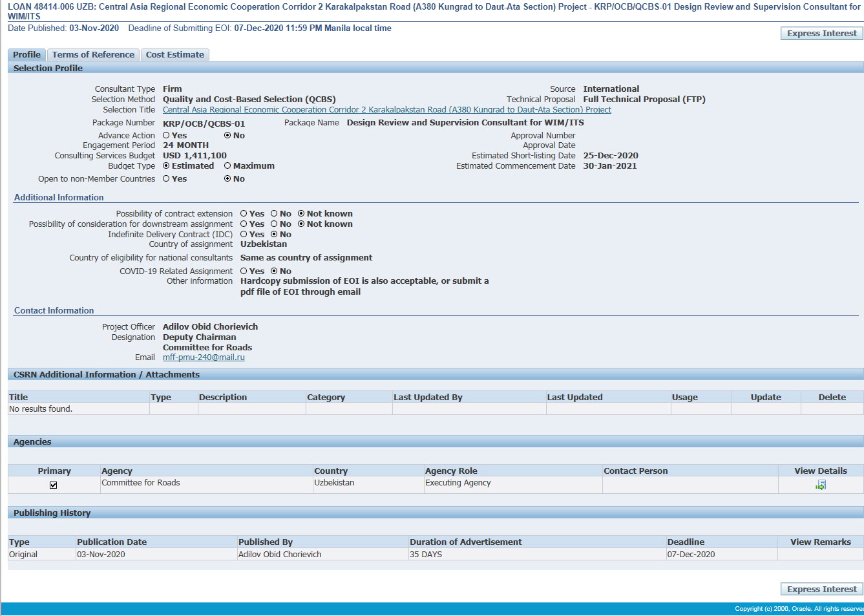Select Not known for contract extension
This screenshot has width=864, height=616.
[x=301, y=214]
